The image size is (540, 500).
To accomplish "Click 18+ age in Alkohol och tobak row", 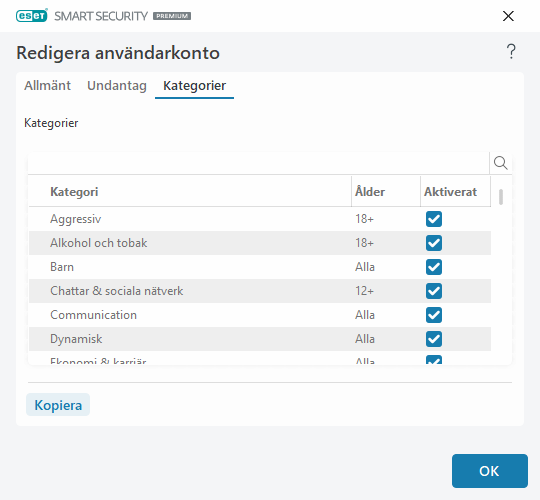I will click(364, 243).
